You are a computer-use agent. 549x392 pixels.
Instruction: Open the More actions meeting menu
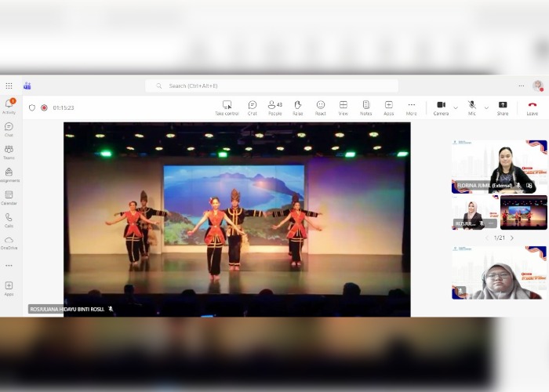(412, 107)
